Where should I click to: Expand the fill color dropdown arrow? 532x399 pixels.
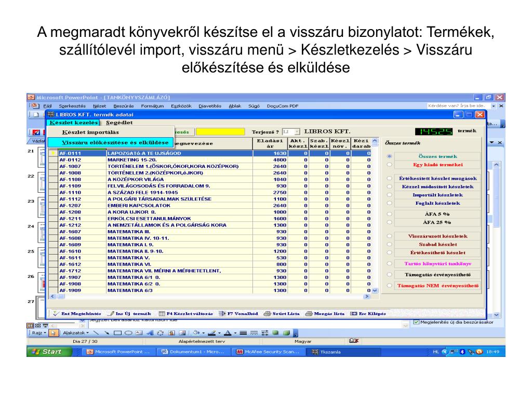point(203,333)
